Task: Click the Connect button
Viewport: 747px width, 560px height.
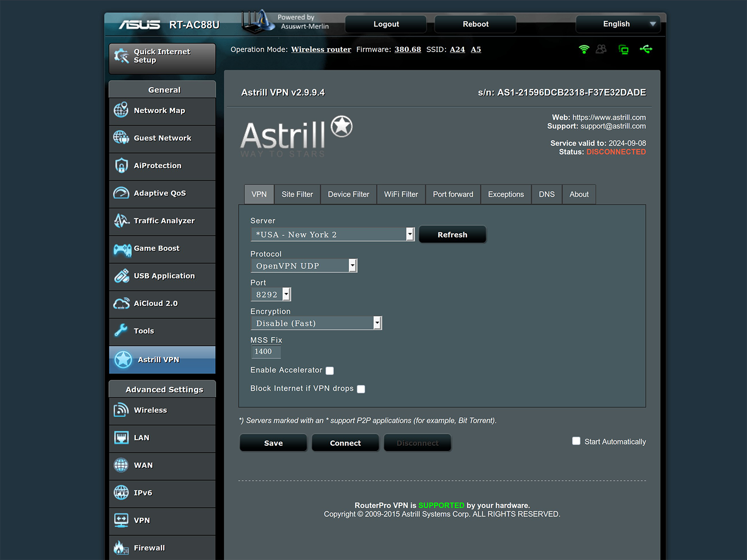Action: pyautogui.click(x=345, y=443)
